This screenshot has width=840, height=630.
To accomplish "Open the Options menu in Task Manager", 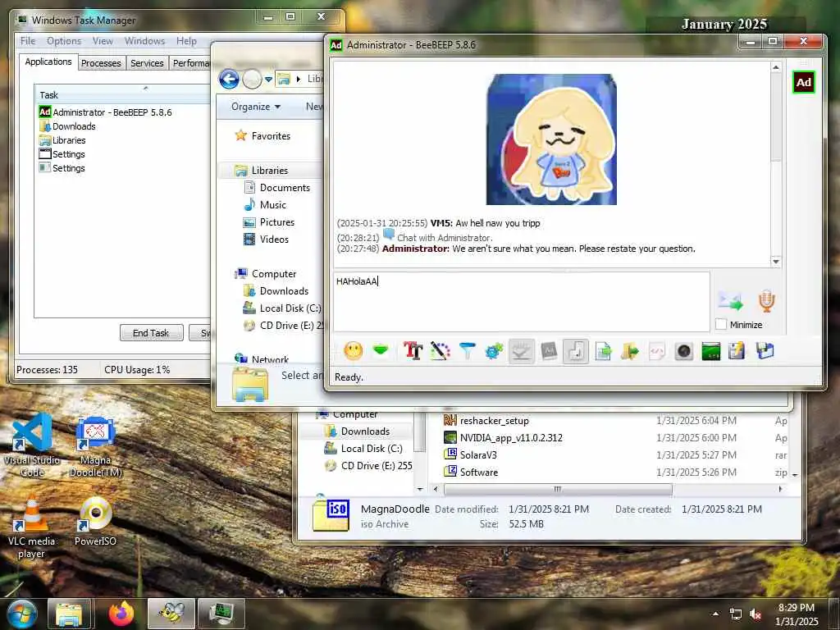I will pyautogui.click(x=64, y=41).
